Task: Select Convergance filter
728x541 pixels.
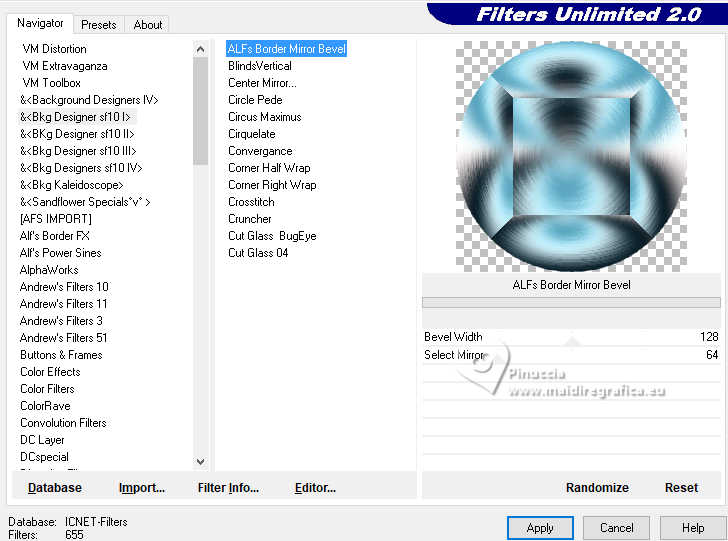Action: tap(260, 151)
